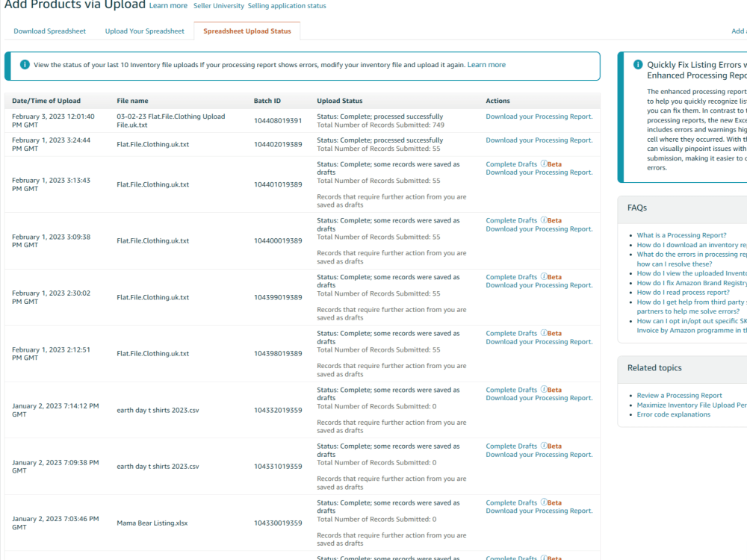Screen dimensions: 747x560
Task: Open FAQ How do I fix Amazon Brand Registry
Action: pyautogui.click(x=692, y=283)
